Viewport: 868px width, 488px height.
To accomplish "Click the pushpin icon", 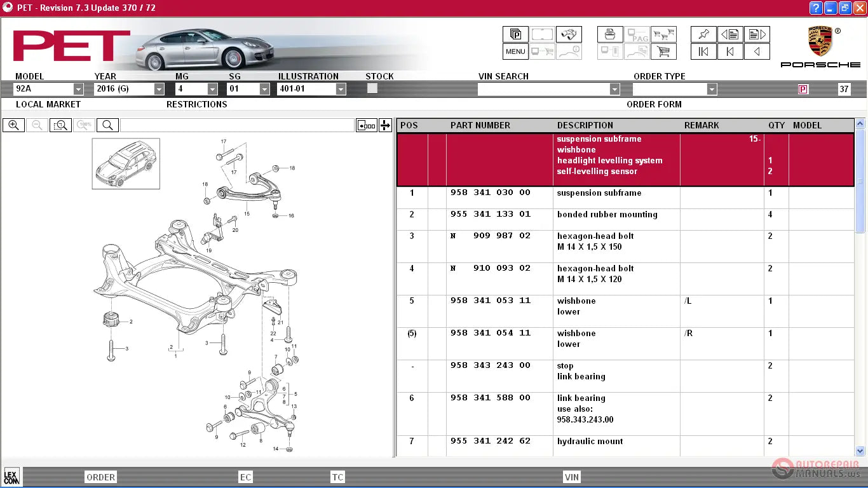I will pos(703,34).
